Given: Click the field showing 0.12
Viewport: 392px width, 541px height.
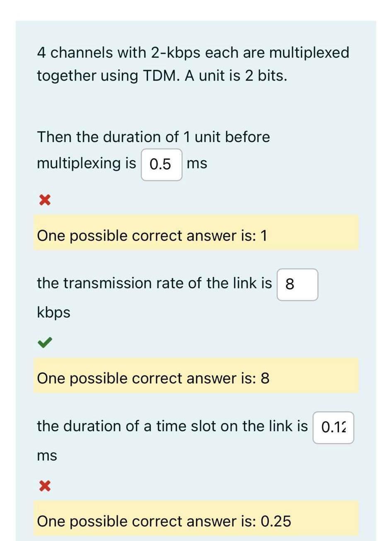Looking at the screenshot, I should click(x=334, y=426).
